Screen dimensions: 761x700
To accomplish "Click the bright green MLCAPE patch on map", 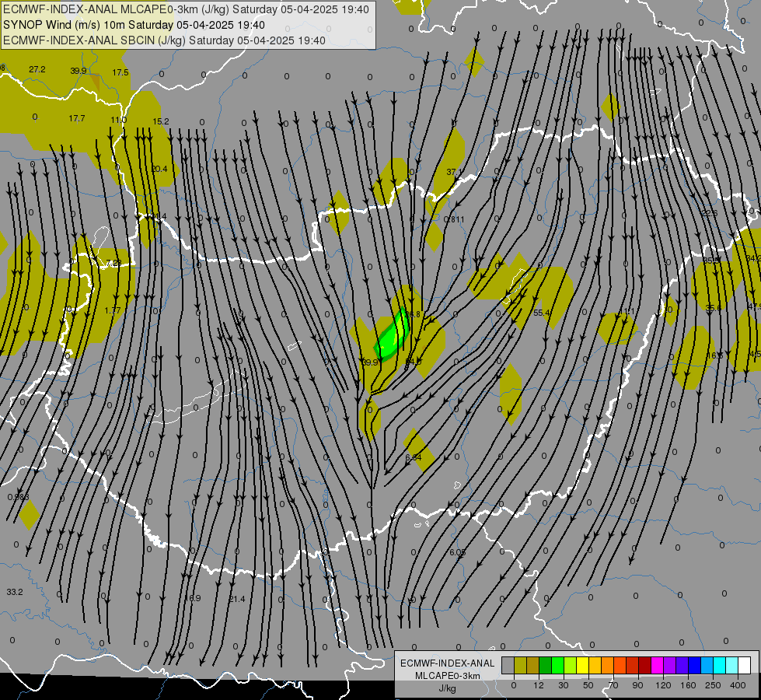I will (x=392, y=336).
